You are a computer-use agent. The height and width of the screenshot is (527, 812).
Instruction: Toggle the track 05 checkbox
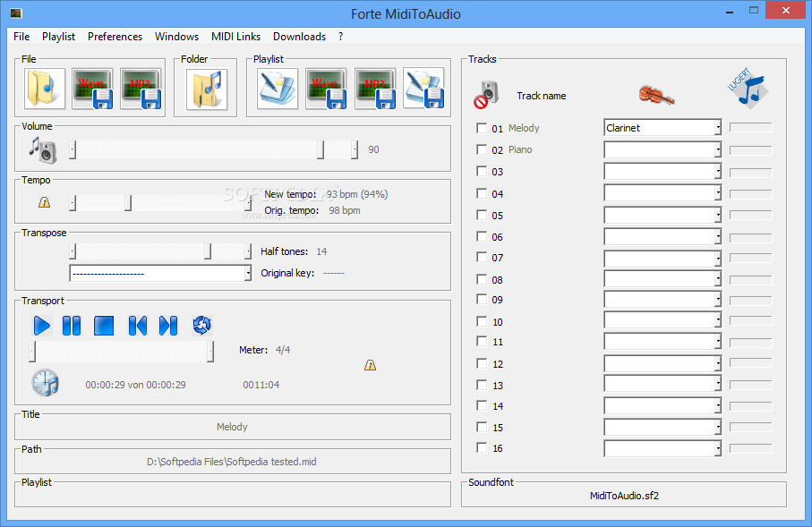(x=482, y=215)
